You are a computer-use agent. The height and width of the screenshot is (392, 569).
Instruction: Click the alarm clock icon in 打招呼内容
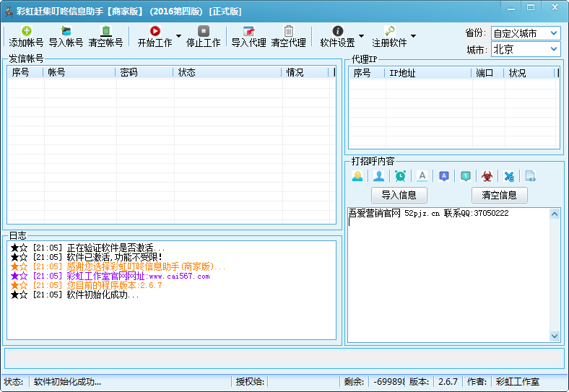coord(400,176)
